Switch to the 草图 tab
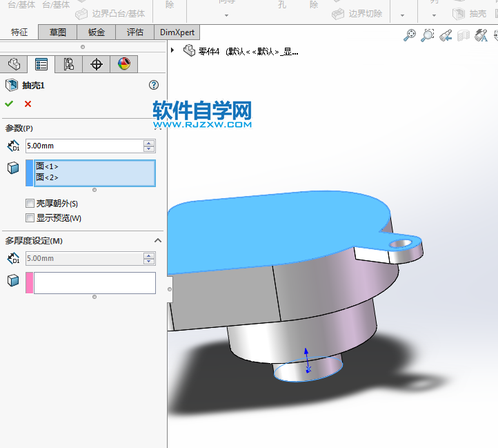The width and height of the screenshot is (498, 448). [x=58, y=32]
